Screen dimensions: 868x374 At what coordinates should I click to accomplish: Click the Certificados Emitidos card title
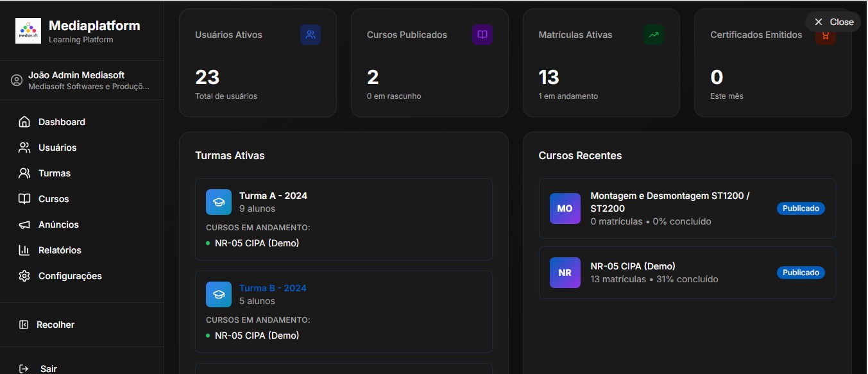[x=756, y=35]
